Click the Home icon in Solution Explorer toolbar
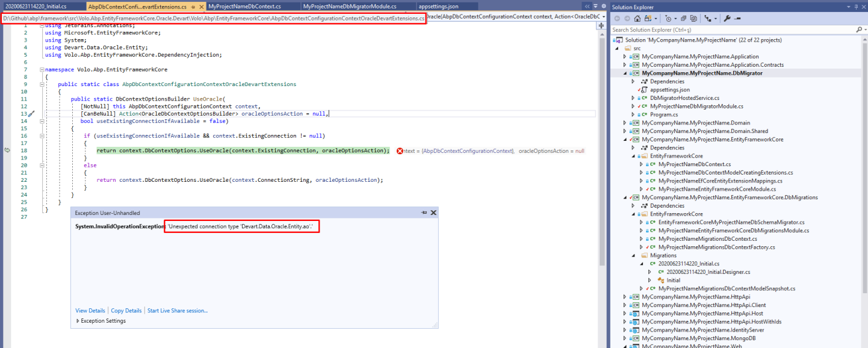This screenshot has width=868, height=348. click(x=637, y=18)
